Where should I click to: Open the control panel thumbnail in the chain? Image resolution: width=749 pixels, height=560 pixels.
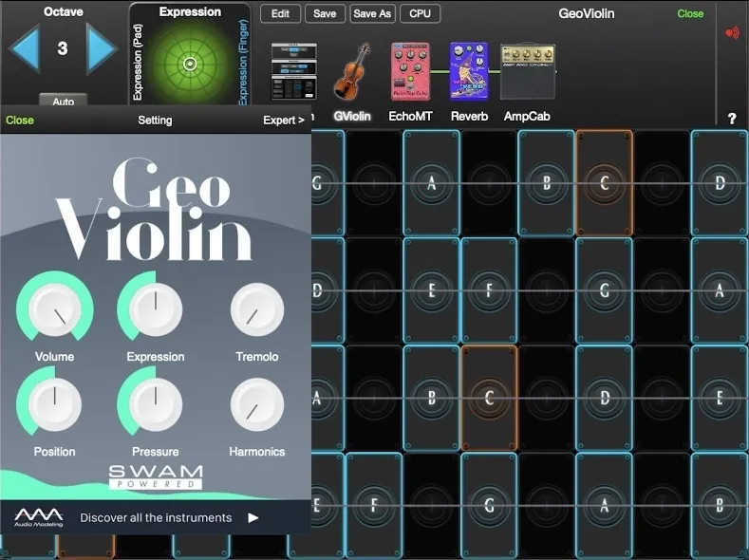(x=293, y=71)
